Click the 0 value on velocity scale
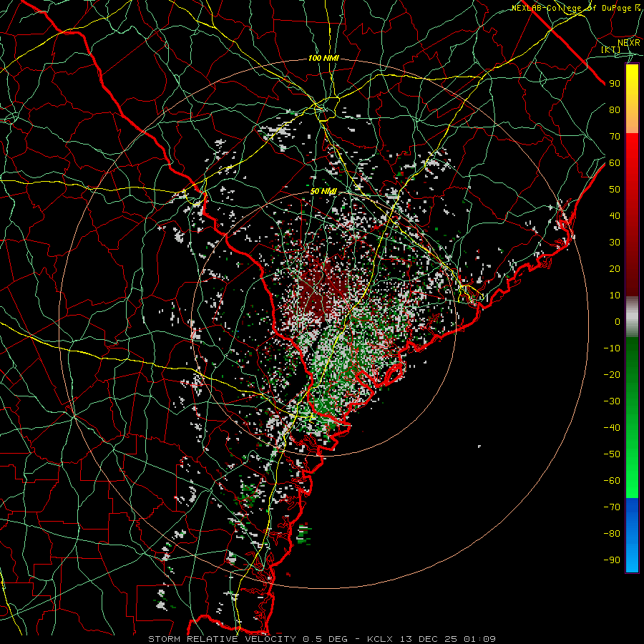This screenshot has width=644, height=644. pyautogui.click(x=618, y=321)
